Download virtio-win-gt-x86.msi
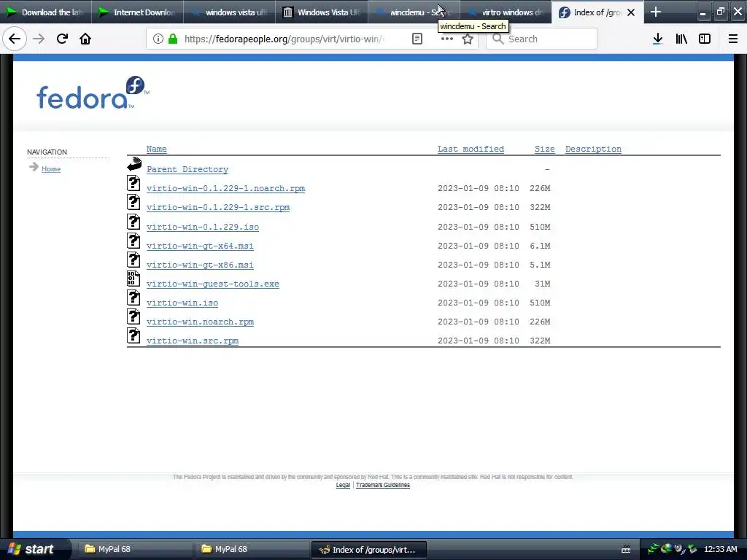 pos(200,265)
